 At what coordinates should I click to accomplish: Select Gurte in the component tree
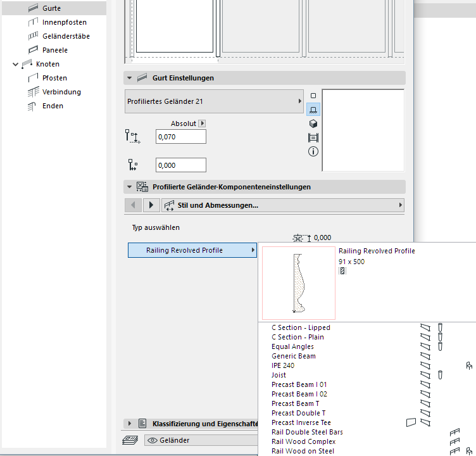(54, 8)
